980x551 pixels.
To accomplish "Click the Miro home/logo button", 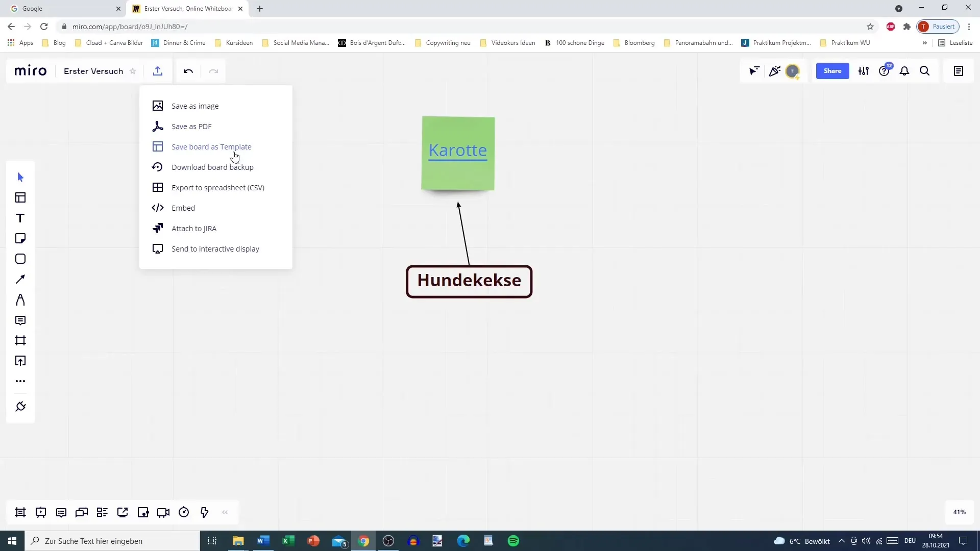I will [x=31, y=70].
